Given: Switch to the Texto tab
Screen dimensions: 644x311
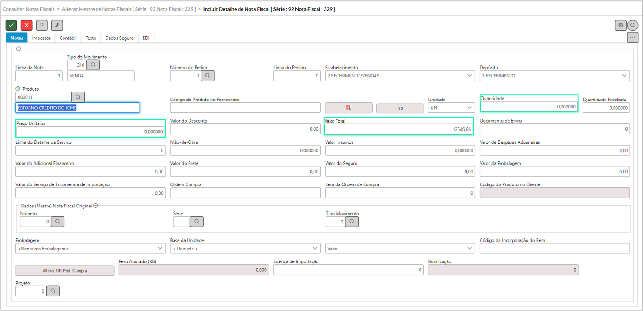Looking at the screenshot, I should [x=91, y=38].
